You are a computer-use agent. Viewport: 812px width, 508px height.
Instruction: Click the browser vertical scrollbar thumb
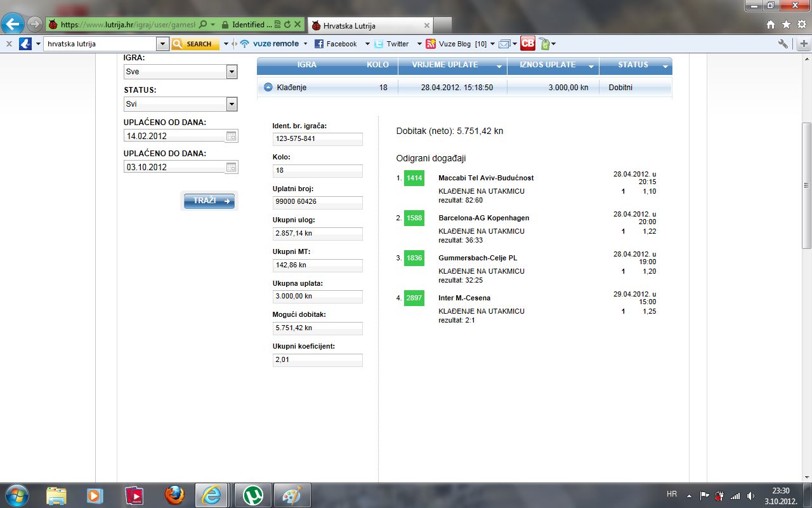coord(806,185)
